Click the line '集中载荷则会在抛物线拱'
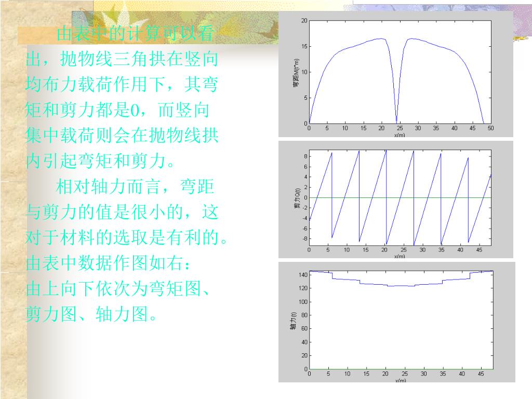532x399 pixels. click(122, 136)
